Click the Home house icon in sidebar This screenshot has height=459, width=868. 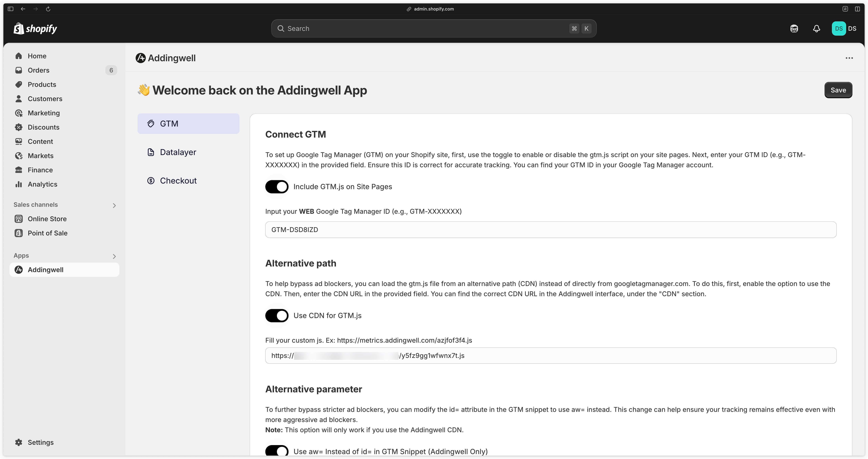click(19, 56)
